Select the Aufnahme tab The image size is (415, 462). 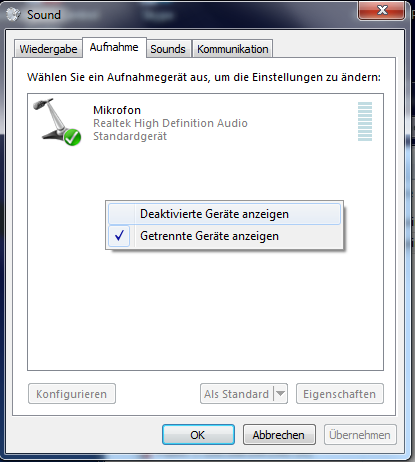click(x=114, y=47)
